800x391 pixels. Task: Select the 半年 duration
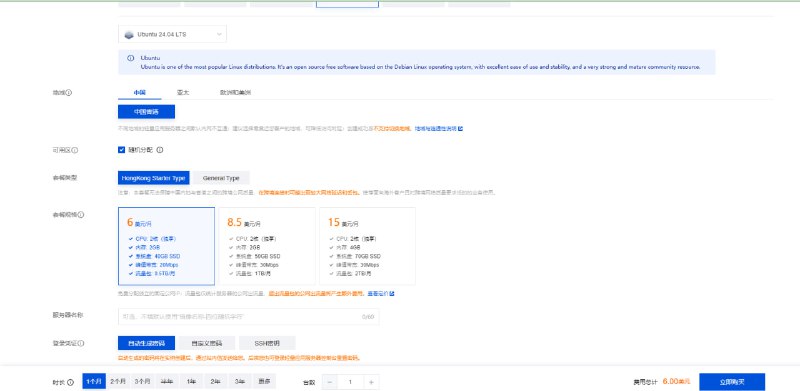pos(167,381)
